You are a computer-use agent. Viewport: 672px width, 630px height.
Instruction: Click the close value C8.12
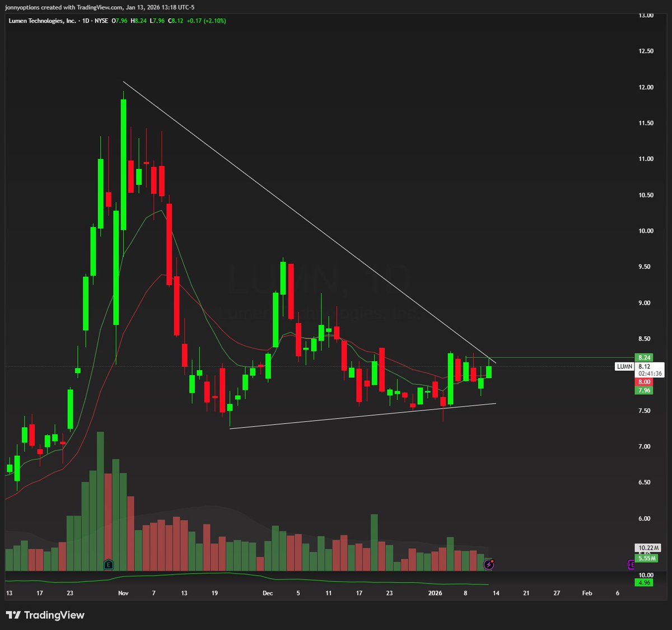point(175,21)
